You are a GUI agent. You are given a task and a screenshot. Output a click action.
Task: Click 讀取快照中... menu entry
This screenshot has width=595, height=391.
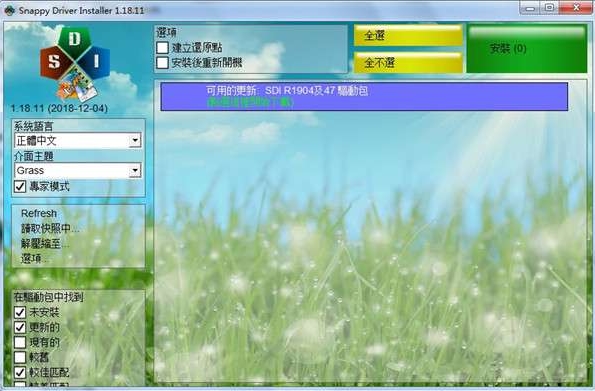[x=50, y=229]
